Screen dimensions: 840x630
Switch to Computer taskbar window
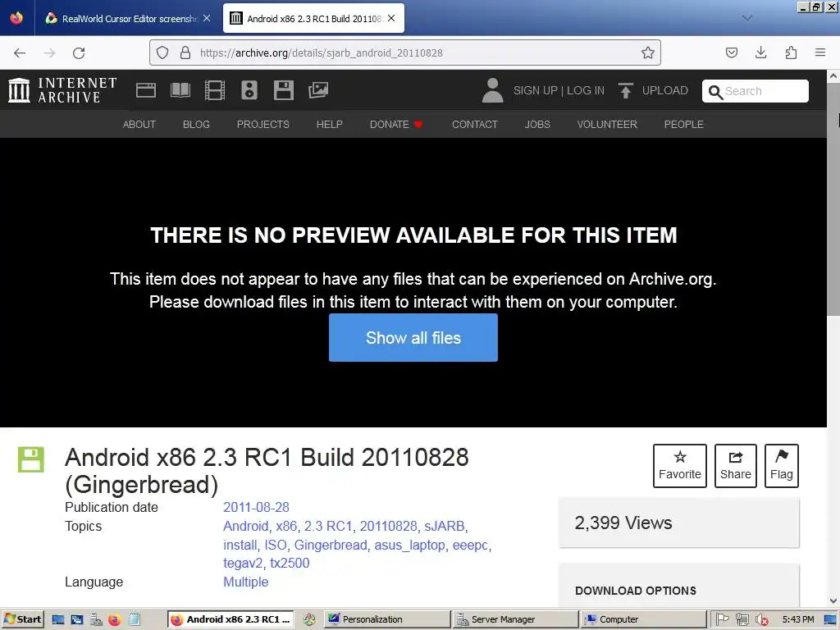pyautogui.click(x=643, y=619)
